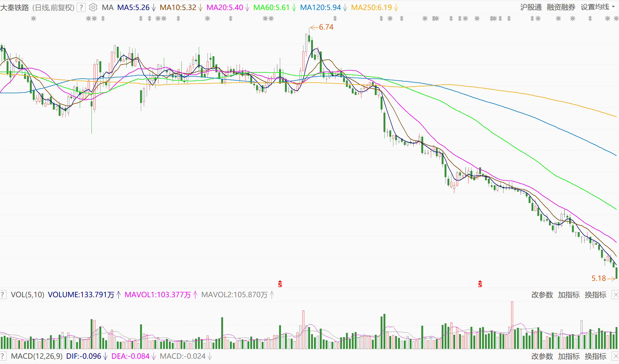Toggle the MA250 moving average label

(x=371, y=7)
